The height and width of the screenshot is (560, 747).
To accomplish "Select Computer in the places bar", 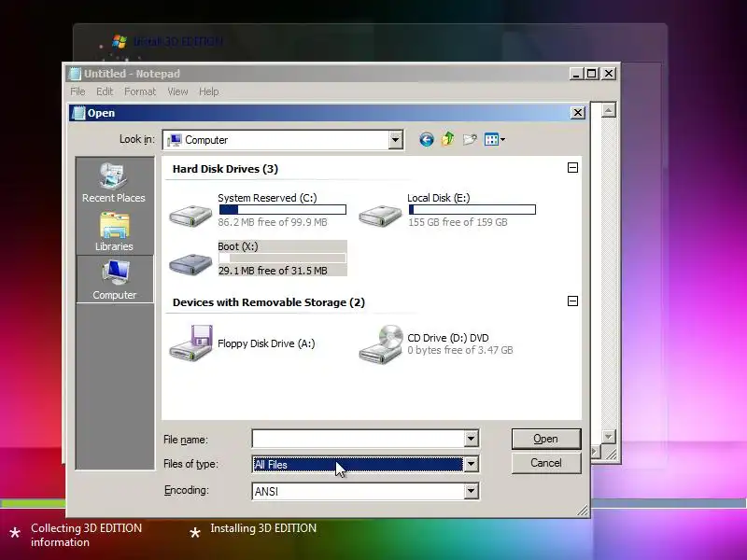I will (115, 279).
